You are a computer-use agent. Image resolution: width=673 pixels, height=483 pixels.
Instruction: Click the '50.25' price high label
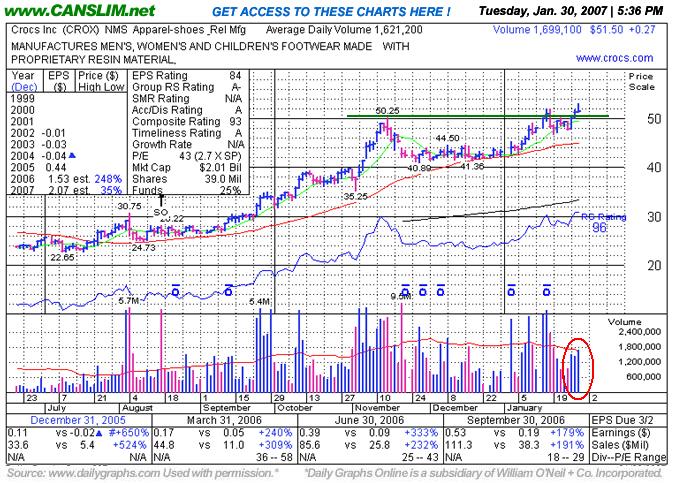click(387, 111)
